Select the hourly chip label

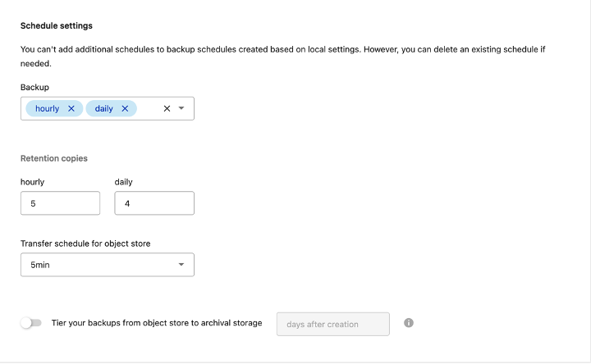coord(47,108)
